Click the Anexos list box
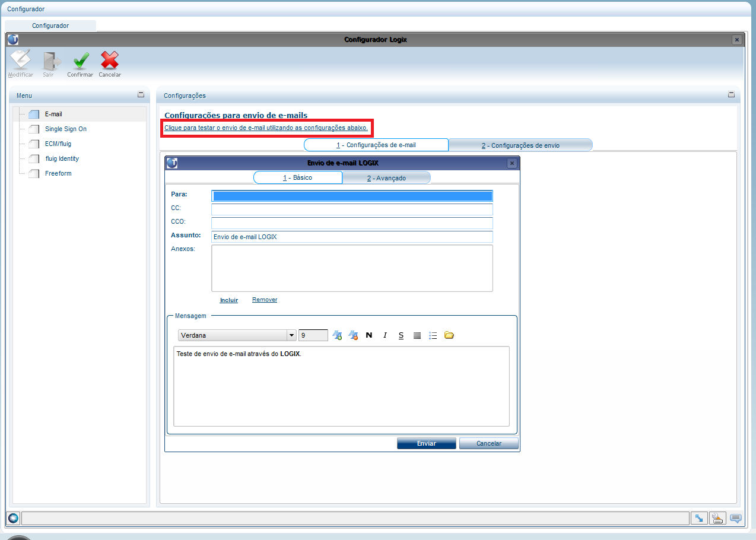 [352, 268]
